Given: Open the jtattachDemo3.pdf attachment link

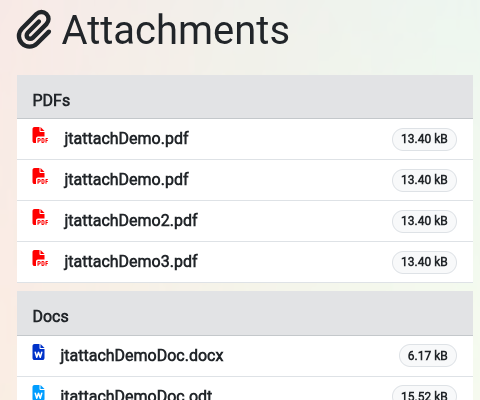Looking at the screenshot, I should coord(131,262).
